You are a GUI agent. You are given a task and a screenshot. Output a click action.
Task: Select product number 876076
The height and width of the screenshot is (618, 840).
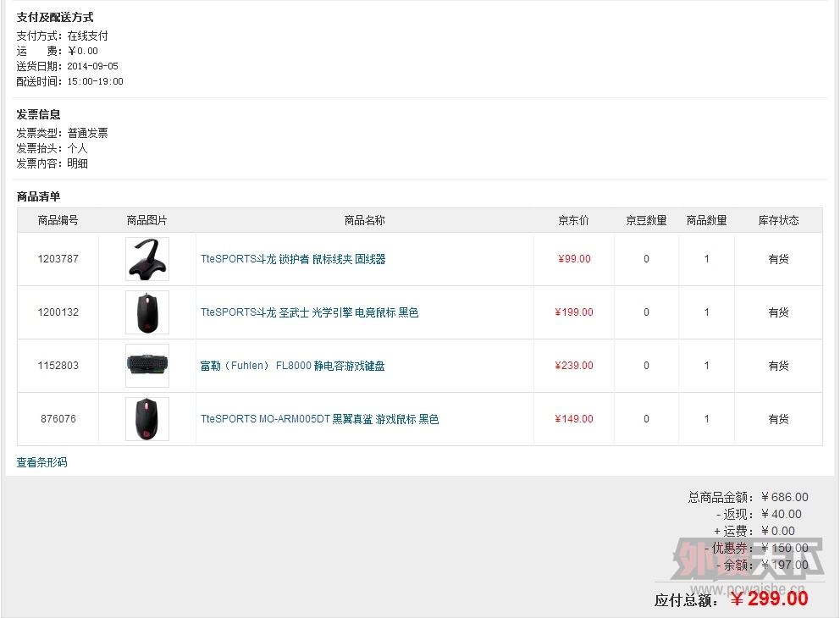coord(58,419)
